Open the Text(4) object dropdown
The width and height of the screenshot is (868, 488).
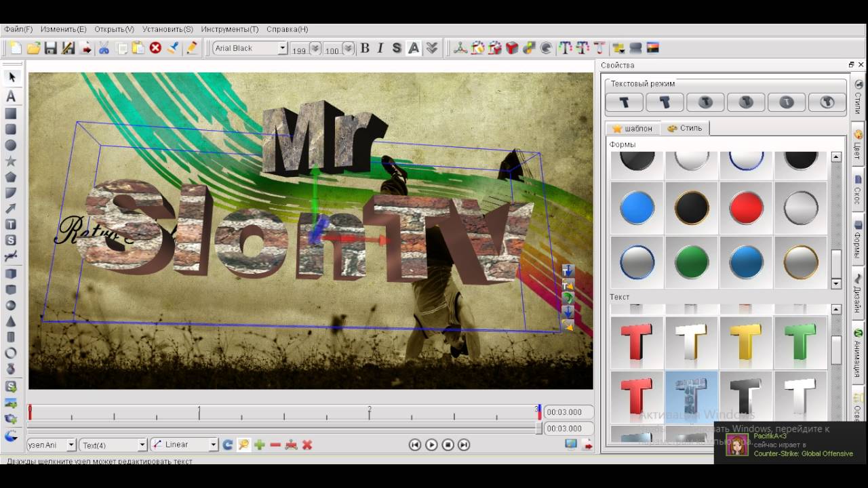coord(142,445)
